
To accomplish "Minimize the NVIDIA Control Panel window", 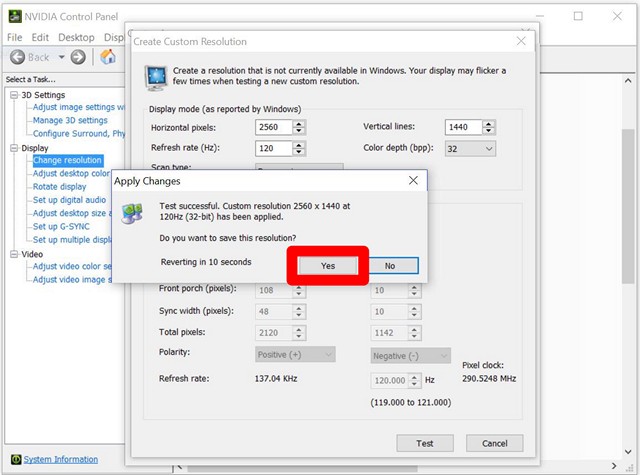I will (x=540, y=16).
